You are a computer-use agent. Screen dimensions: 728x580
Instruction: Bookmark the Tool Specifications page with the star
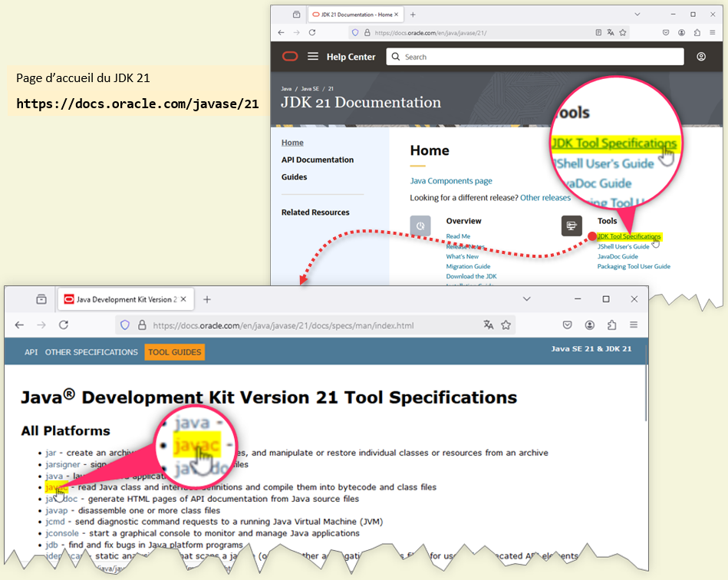pyautogui.click(x=506, y=325)
